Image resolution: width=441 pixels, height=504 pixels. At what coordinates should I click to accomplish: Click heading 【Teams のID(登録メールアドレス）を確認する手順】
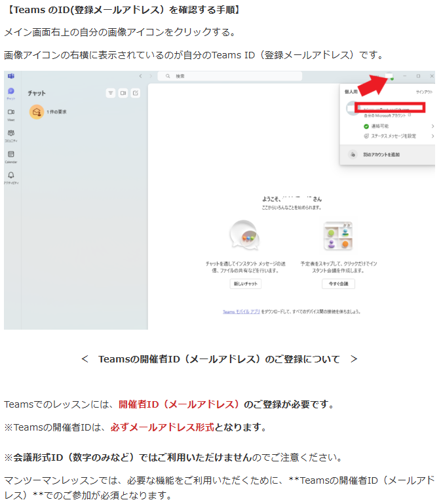123,10
